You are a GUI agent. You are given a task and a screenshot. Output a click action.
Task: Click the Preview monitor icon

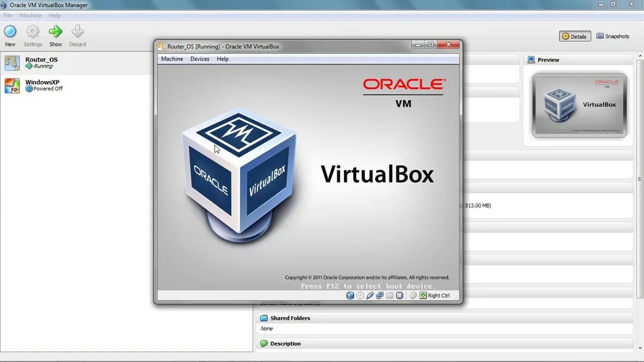point(531,60)
